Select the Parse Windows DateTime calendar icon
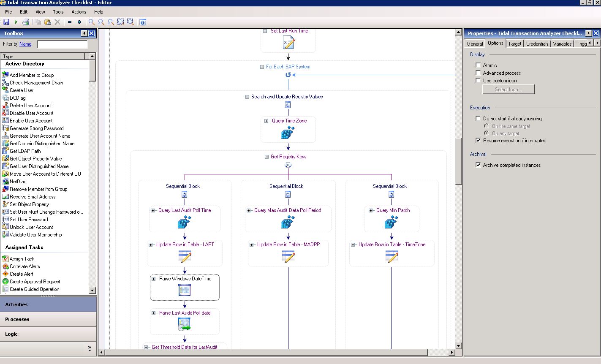The image size is (601, 364). tap(185, 290)
